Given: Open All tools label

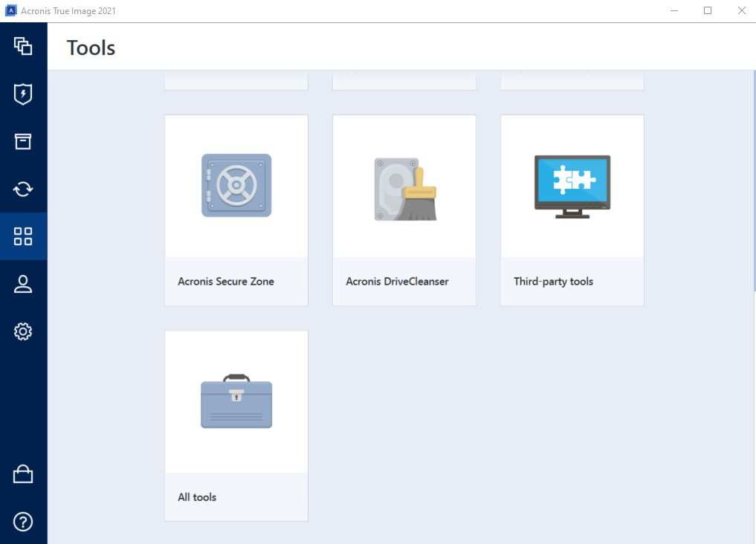Looking at the screenshot, I should coord(197,497).
